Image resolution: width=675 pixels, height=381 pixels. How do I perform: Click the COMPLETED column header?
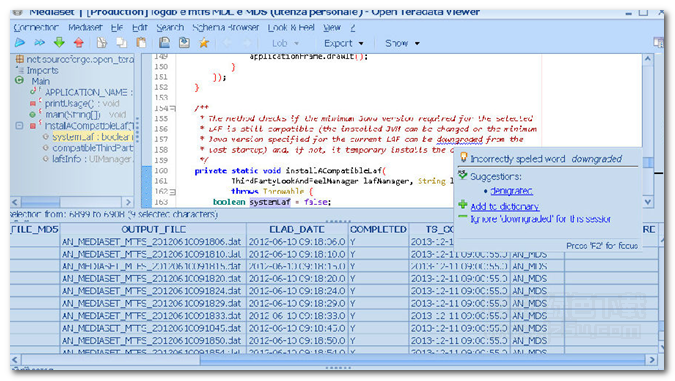click(x=378, y=229)
